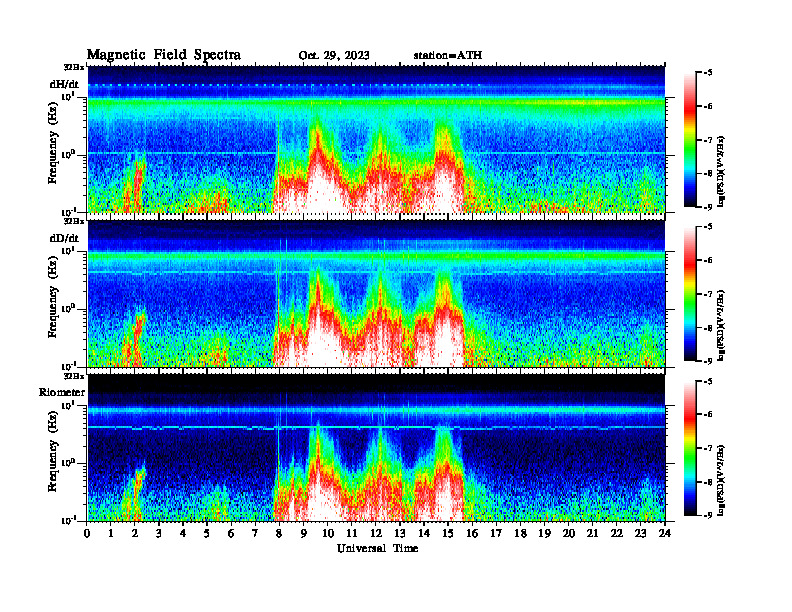Click the "Riometer" panel label
Screen dimensions: 792x612
coord(62,392)
